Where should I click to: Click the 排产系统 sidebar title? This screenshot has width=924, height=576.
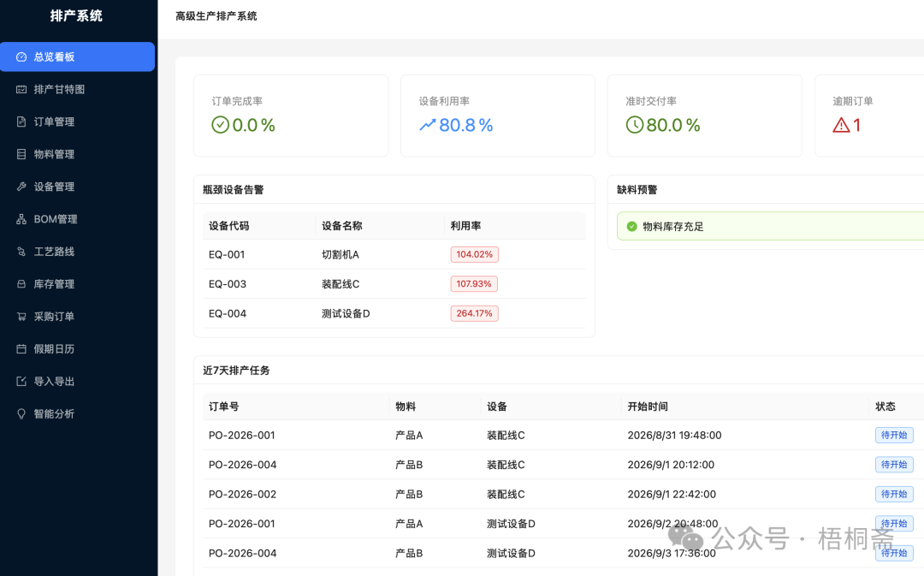pos(77,16)
